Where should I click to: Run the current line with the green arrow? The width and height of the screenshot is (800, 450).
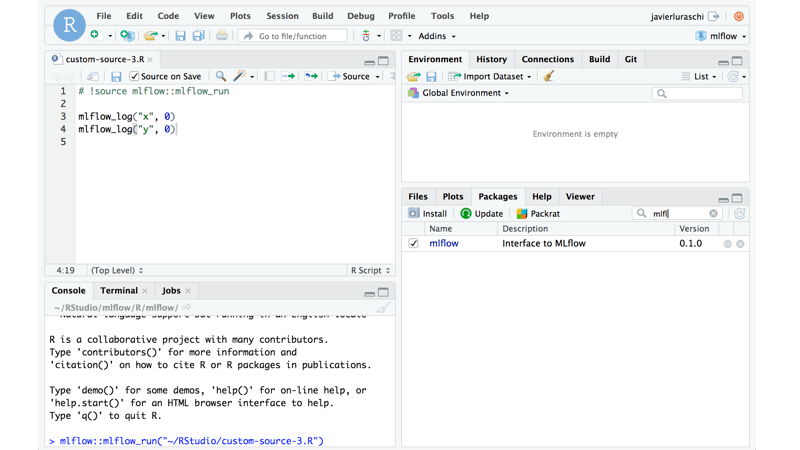pos(288,76)
